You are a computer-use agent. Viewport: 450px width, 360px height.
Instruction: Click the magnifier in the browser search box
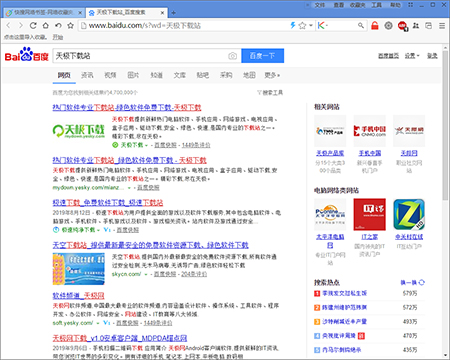pos(361,25)
